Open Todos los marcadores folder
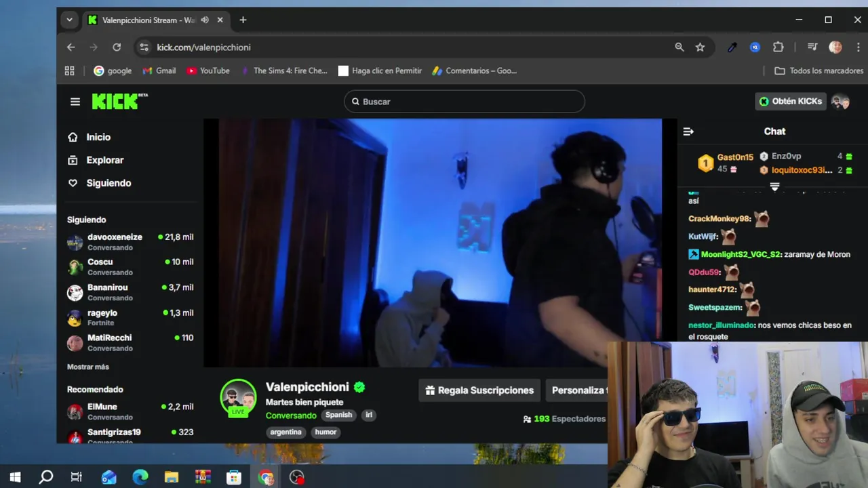The height and width of the screenshot is (488, 868). [818, 70]
